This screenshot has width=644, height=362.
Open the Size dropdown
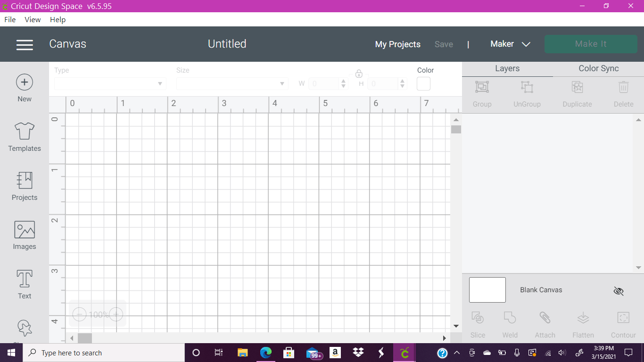click(x=231, y=83)
